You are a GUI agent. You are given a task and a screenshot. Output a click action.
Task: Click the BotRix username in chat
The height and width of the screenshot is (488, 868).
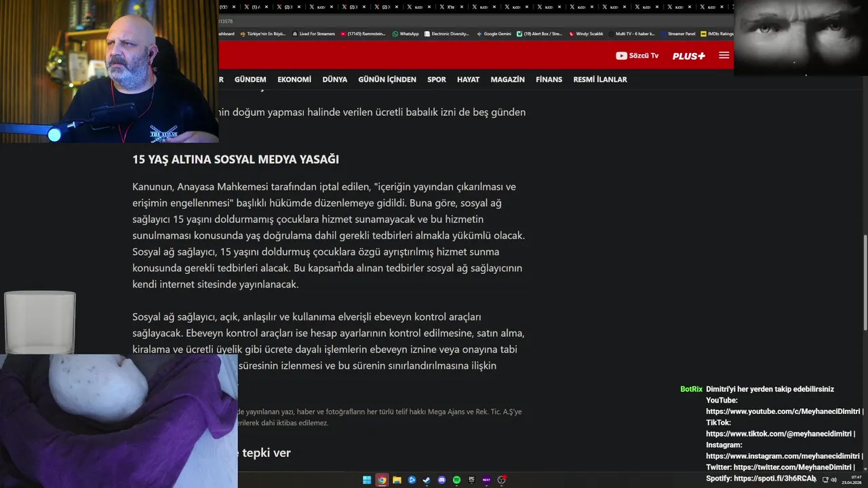[691, 389]
